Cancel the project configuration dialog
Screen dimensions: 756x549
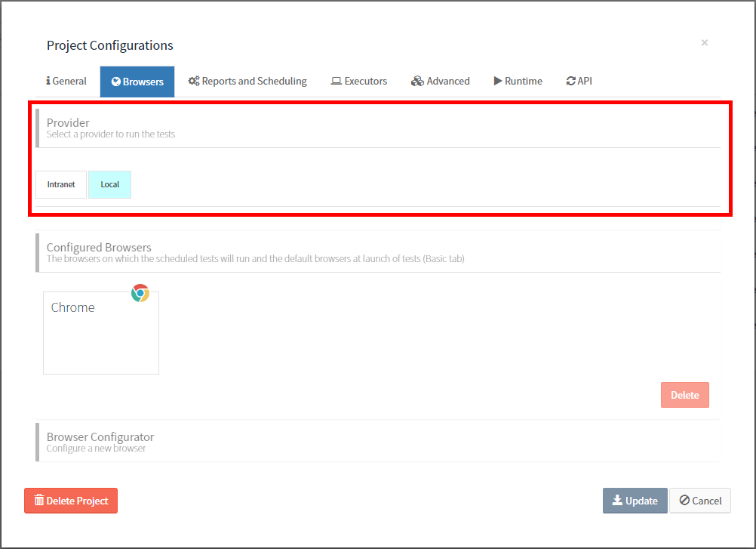(x=700, y=501)
